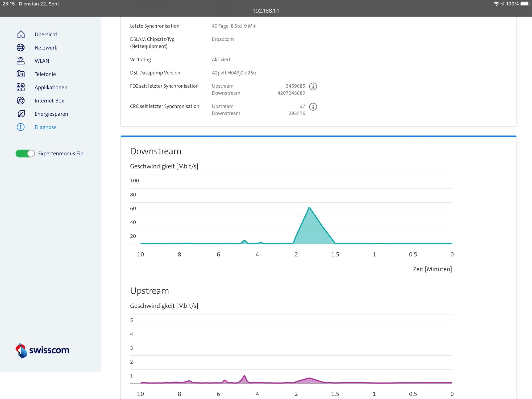
Task: Click the DSL Datapump Version label
Action: click(x=155, y=73)
